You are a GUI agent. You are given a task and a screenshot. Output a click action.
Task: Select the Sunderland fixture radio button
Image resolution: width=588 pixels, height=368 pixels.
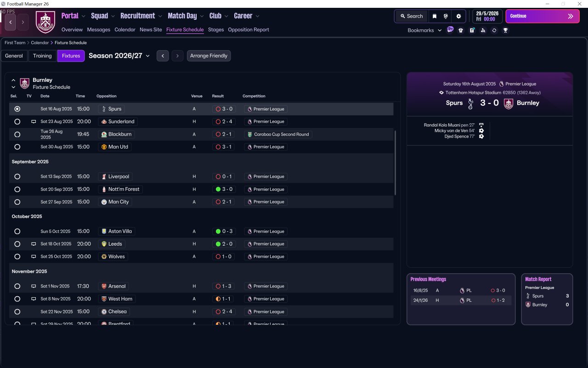pos(17,121)
